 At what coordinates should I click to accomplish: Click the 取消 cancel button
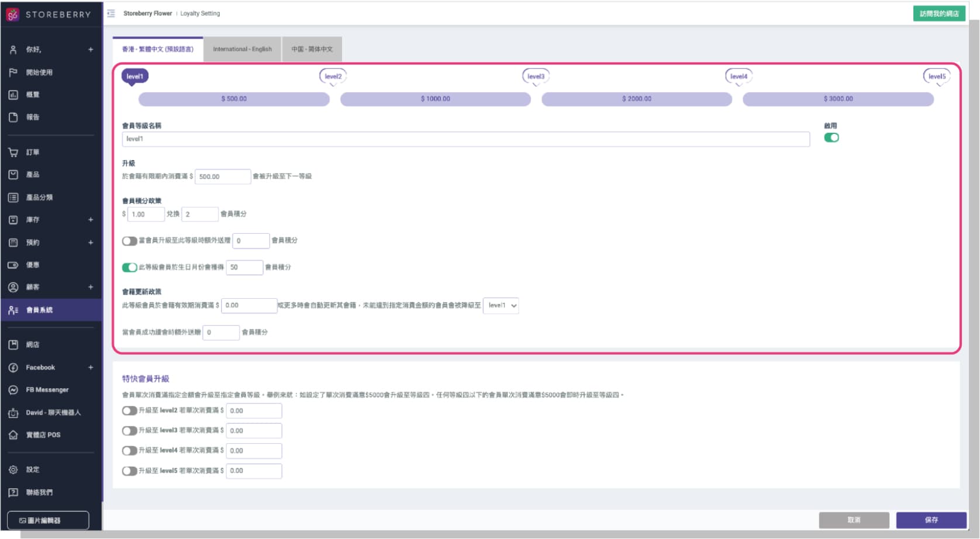[854, 520]
